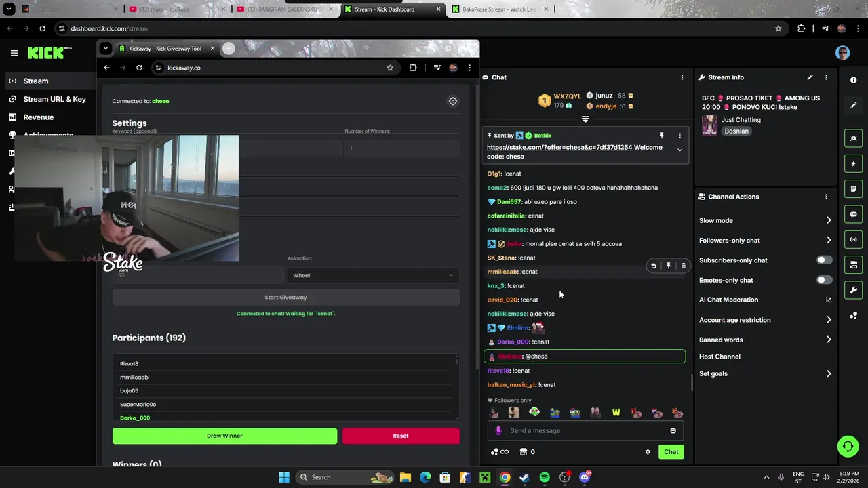Switch to RANGIRAM BALKANSKU browser tab
The image size is (868, 488).
click(285, 9)
